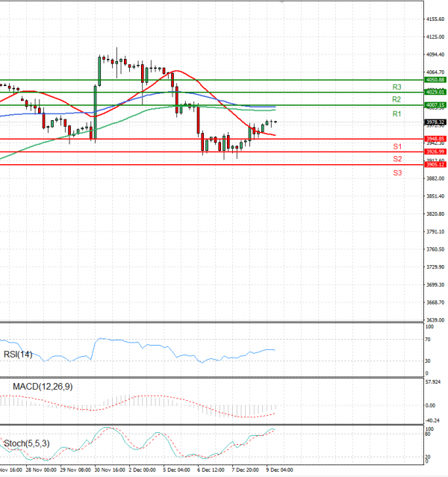Click the 30 Nov 16:00 date label
The width and height of the screenshot is (448, 477).
click(x=110, y=470)
